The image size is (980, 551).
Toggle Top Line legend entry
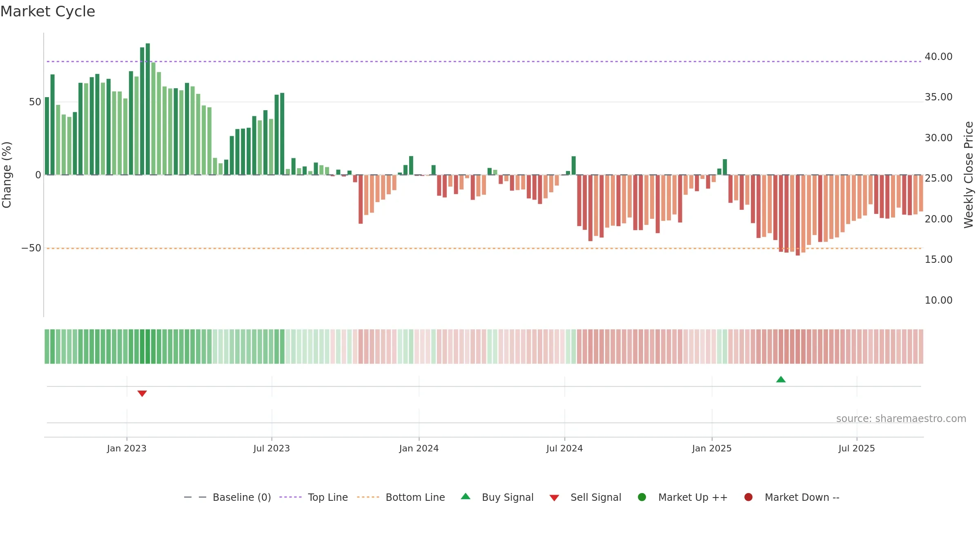[314, 497]
